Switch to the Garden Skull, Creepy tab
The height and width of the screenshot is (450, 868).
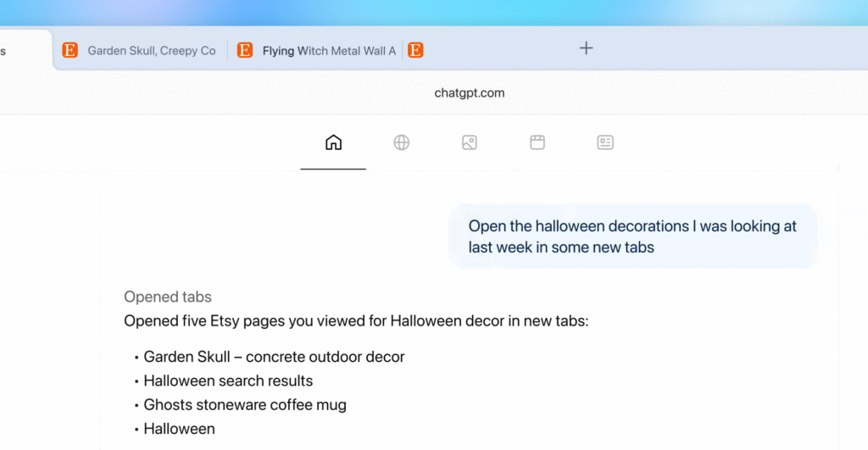(151, 51)
